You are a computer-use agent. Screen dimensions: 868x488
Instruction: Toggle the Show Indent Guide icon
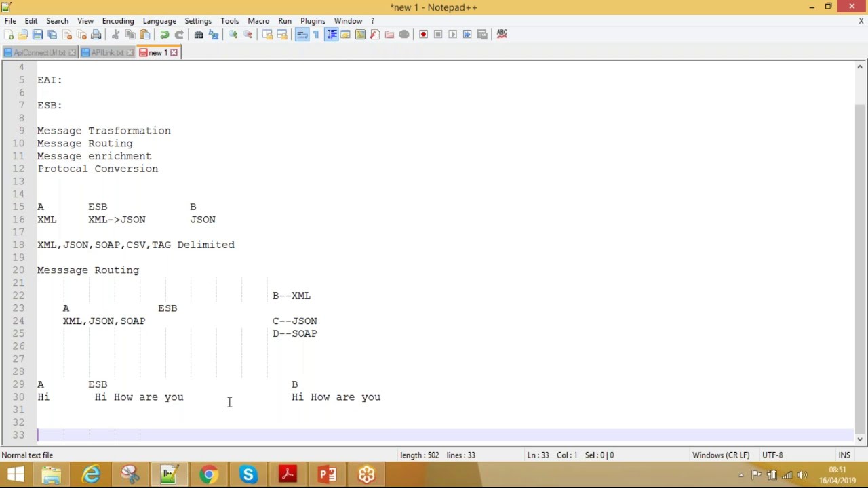[331, 34]
